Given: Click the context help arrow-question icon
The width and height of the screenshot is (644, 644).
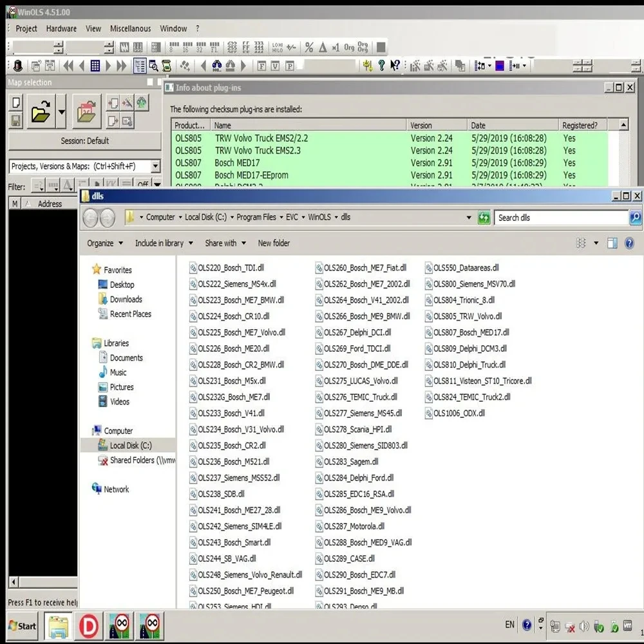Looking at the screenshot, I should tap(395, 66).
